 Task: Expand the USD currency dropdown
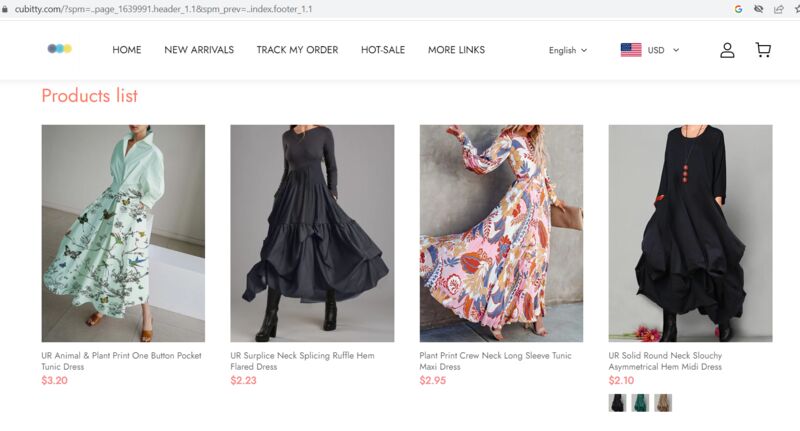(x=663, y=50)
